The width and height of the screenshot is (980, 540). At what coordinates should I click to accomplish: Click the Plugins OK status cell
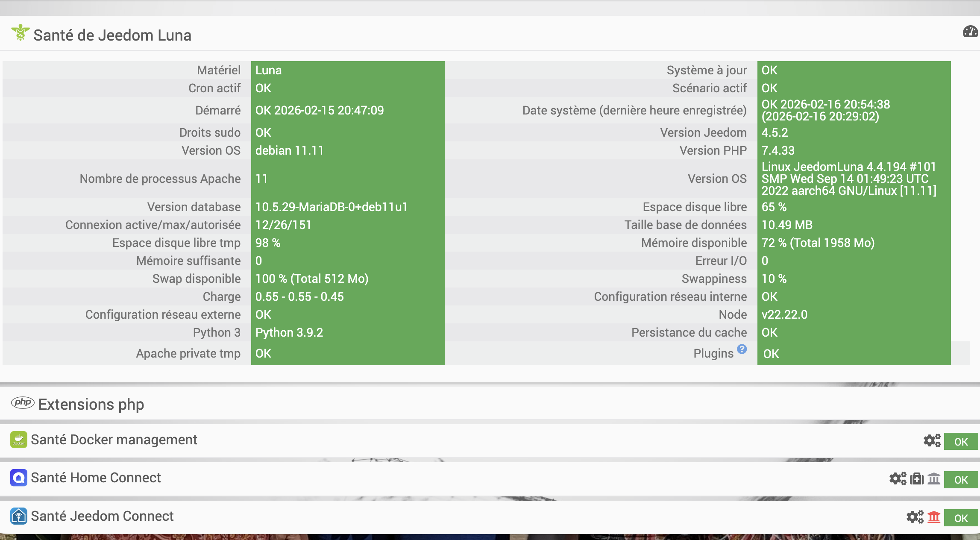(x=854, y=354)
